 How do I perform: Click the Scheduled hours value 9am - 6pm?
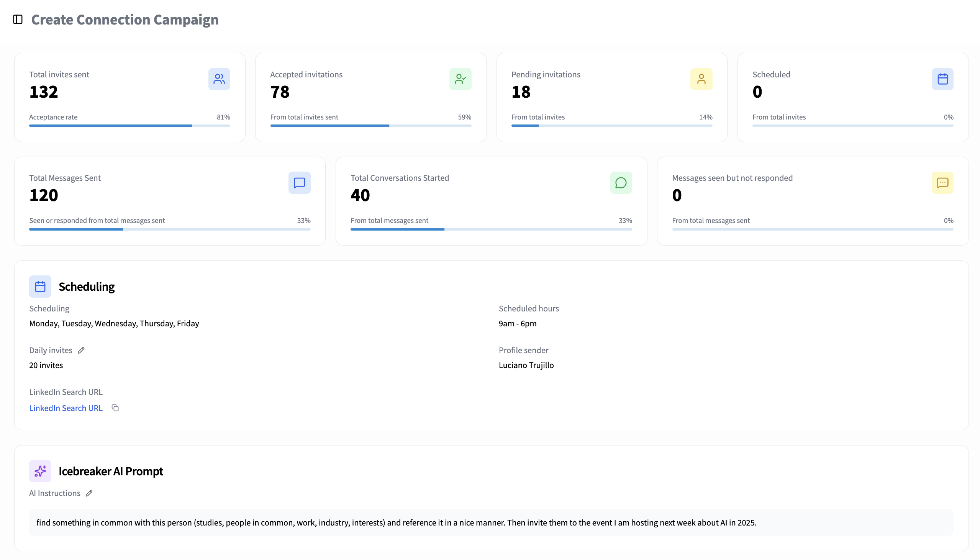click(x=517, y=323)
